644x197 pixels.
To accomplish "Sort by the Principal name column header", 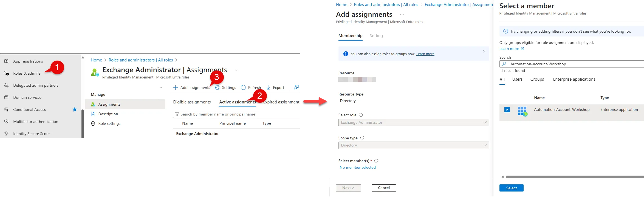I will coord(233,123).
